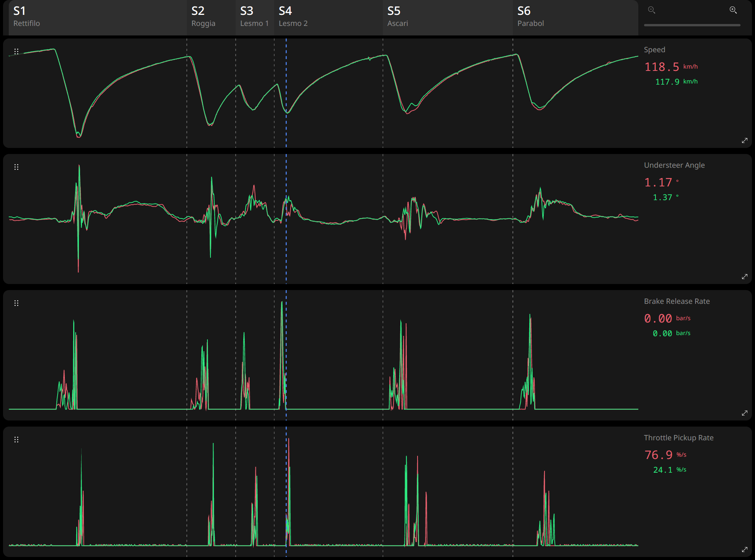The image size is (755, 560).
Task: Click the zoom in magnifier icon
Action: pyautogui.click(x=733, y=10)
